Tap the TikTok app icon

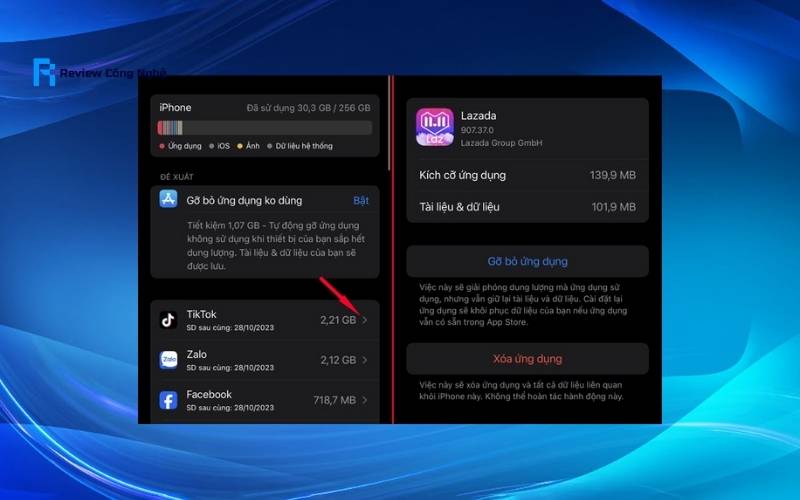[168, 320]
